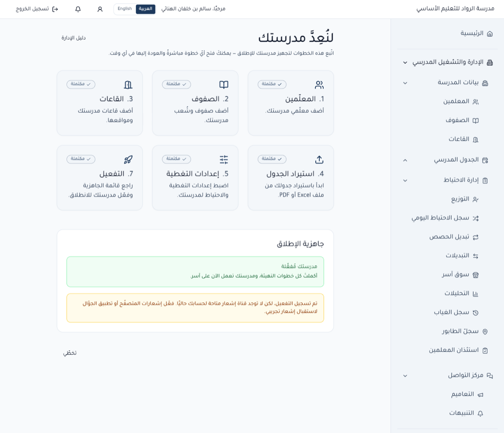The image size is (504, 433).
Task: Click the swap arrows icon beside التبديلات
Action: (476, 256)
